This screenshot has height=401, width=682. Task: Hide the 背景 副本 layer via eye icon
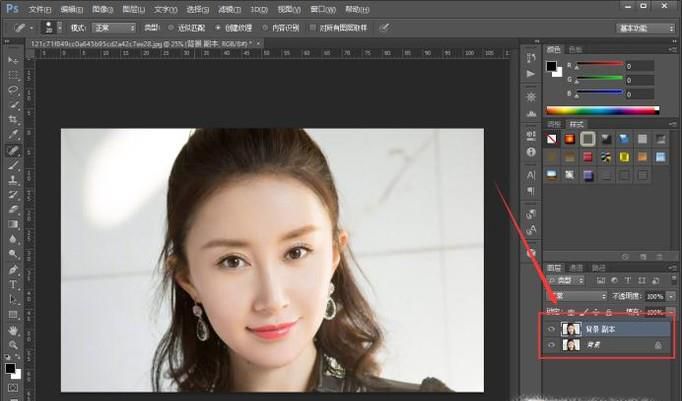pyautogui.click(x=552, y=329)
